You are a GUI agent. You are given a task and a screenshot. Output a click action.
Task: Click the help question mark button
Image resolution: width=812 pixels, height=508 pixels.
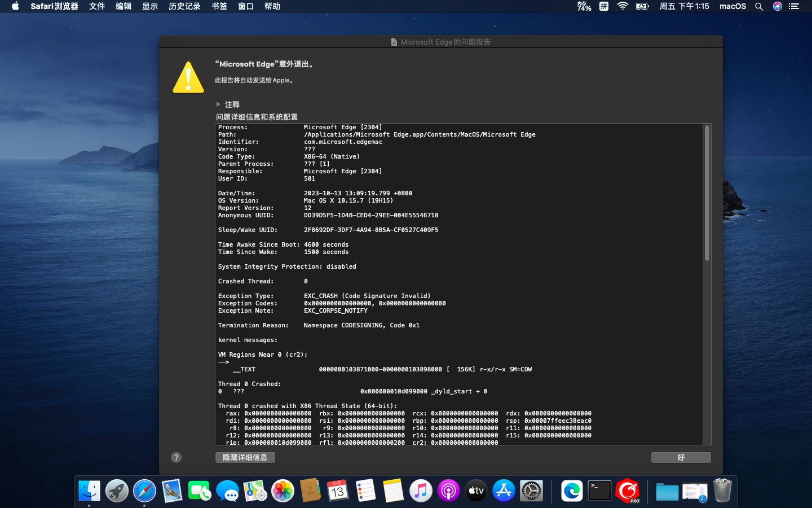pyautogui.click(x=176, y=457)
